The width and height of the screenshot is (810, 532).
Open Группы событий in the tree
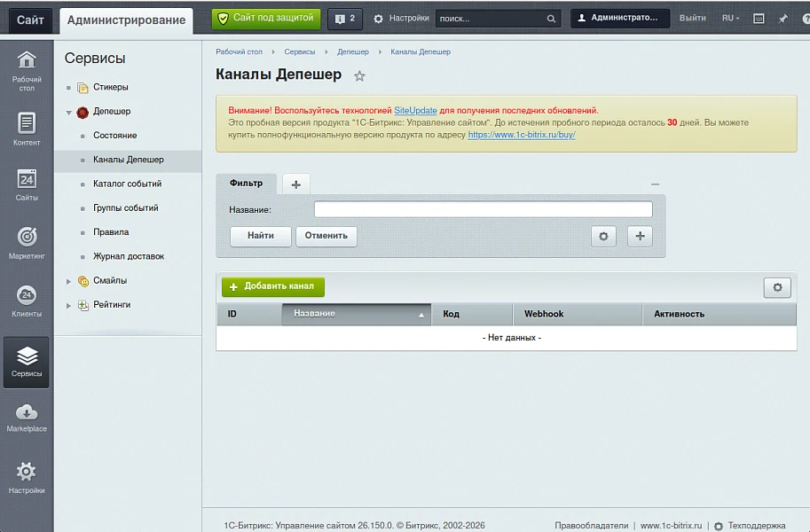tap(125, 208)
